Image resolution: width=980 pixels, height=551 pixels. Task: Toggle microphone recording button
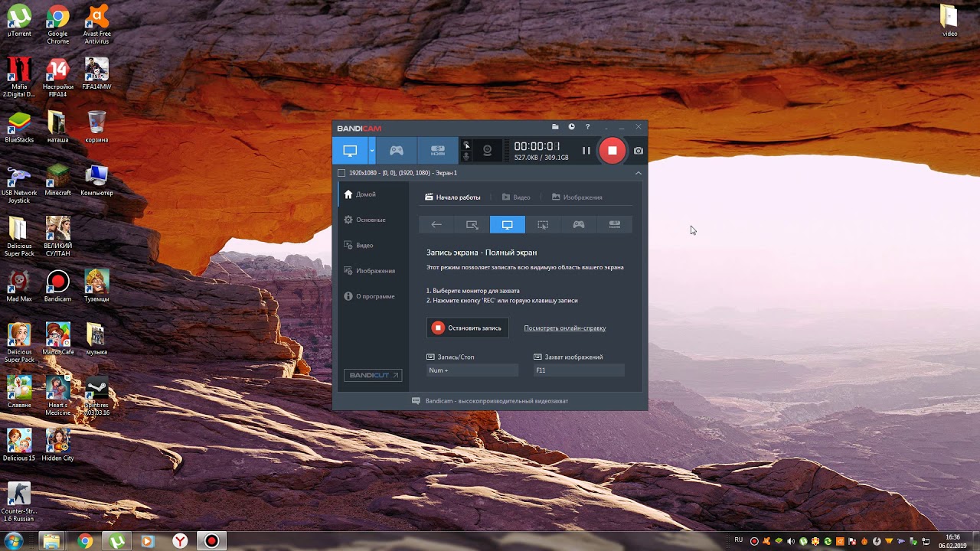[x=466, y=156]
